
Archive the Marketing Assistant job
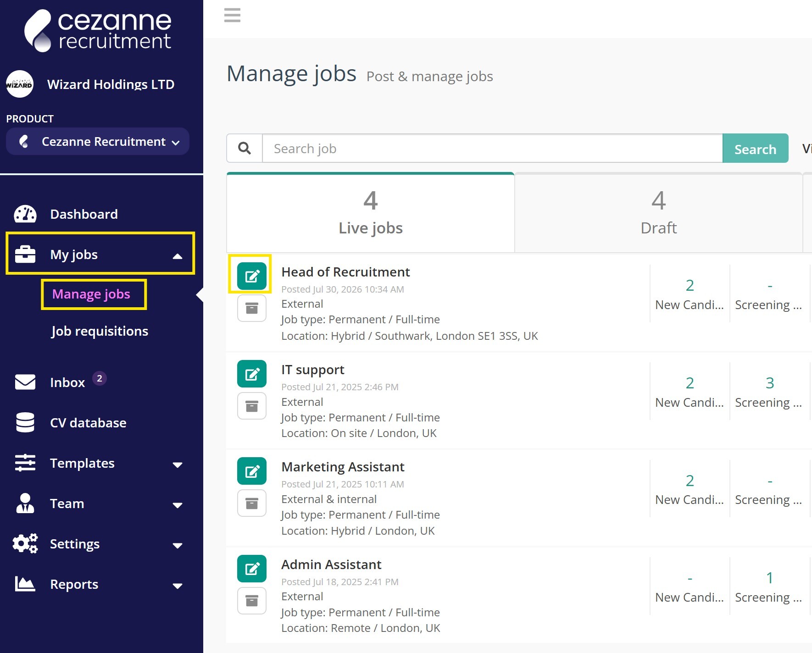pyautogui.click(x=252, y=504)
